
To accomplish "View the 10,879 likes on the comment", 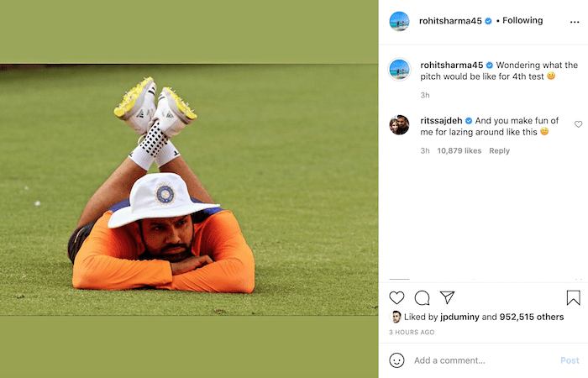I will click(459, 150).
